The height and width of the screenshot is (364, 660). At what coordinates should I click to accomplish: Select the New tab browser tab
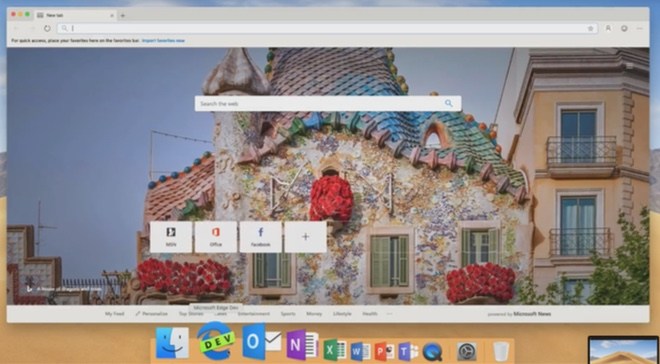(x=75, y=16)
